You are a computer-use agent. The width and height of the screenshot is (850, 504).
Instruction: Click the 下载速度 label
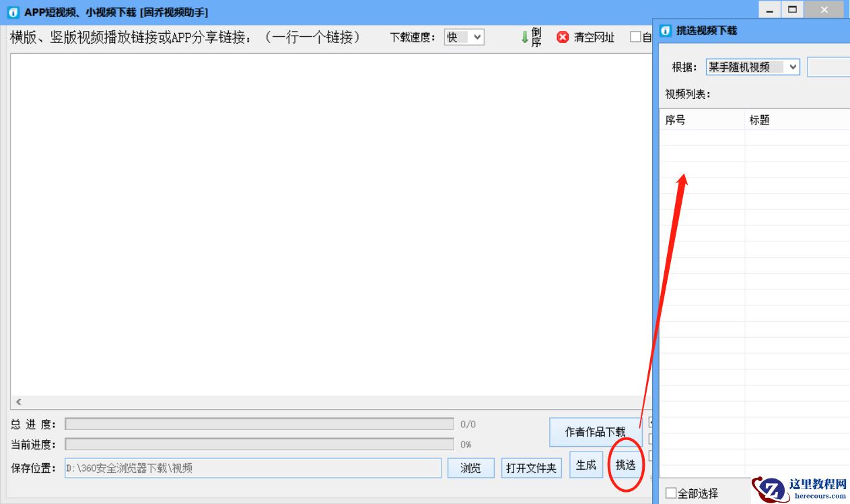click(x=413, y=38)
